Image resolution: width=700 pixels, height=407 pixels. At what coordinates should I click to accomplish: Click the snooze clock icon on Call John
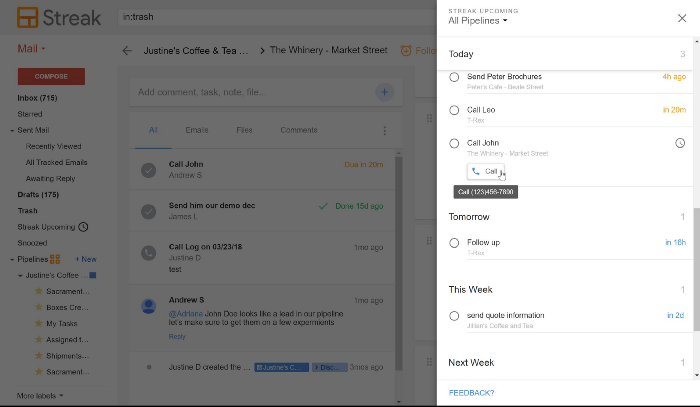click(679, 143)
